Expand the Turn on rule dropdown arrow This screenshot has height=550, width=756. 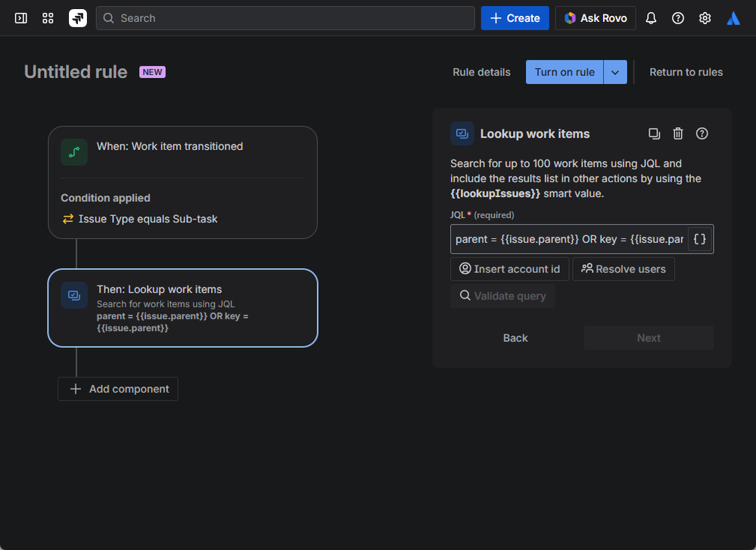615,73
